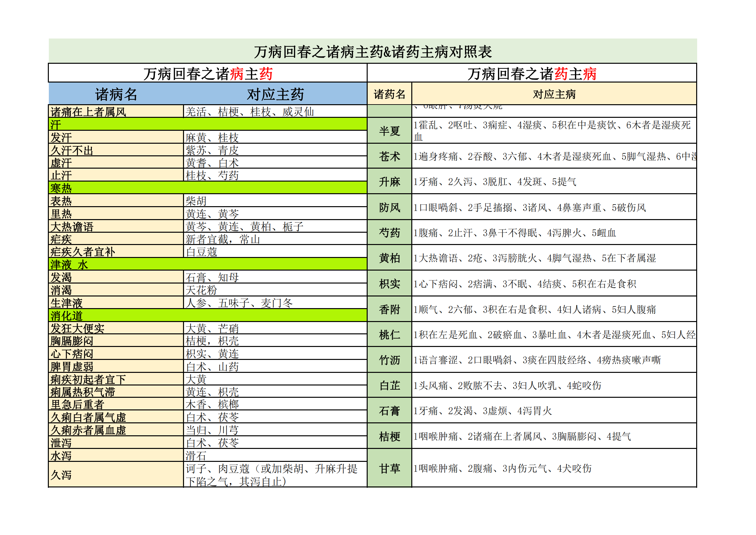Click the 苍术 herb name cell
This screenshot has height=535, width=756.
[x=390, y=156]
